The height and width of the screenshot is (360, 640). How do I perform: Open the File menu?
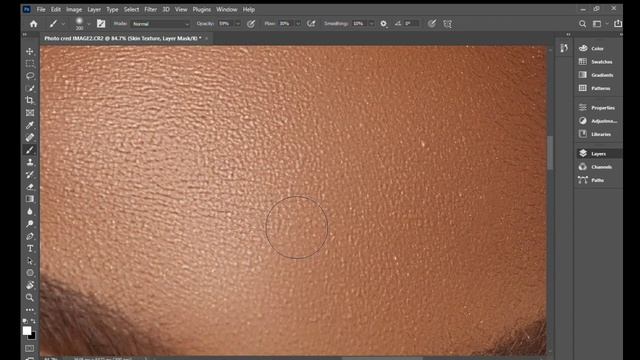coord(41,9)
